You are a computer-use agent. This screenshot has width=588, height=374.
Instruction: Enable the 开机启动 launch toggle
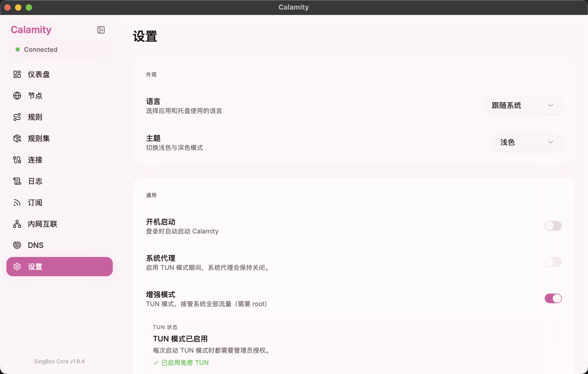click(x=553, y=226)
